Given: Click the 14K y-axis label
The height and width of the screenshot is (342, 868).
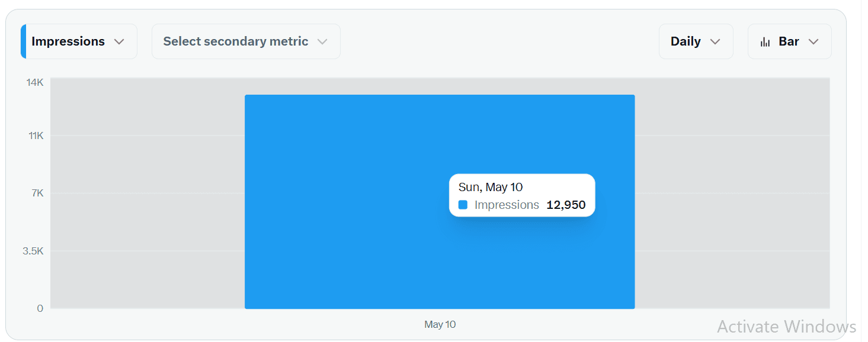Looking at the screenshot, I should (35, 82).
